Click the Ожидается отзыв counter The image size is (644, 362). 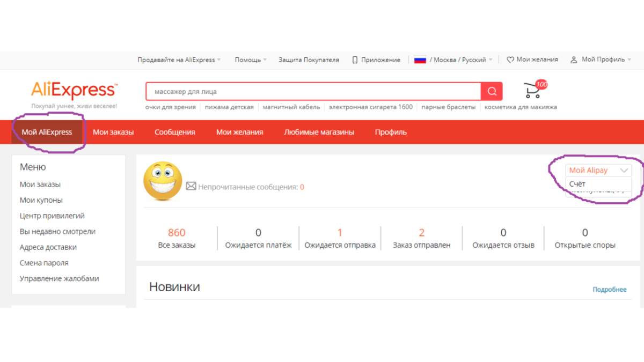pyautogui.click(x=503, y=238)
